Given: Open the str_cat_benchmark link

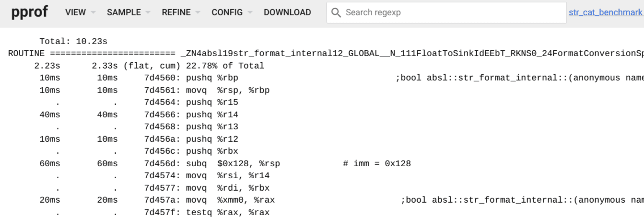Looking at the screenshot, I should click(x=605, y=12).
